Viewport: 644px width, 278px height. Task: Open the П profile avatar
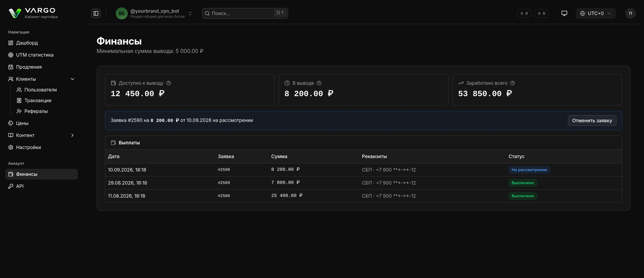point(630,13)
